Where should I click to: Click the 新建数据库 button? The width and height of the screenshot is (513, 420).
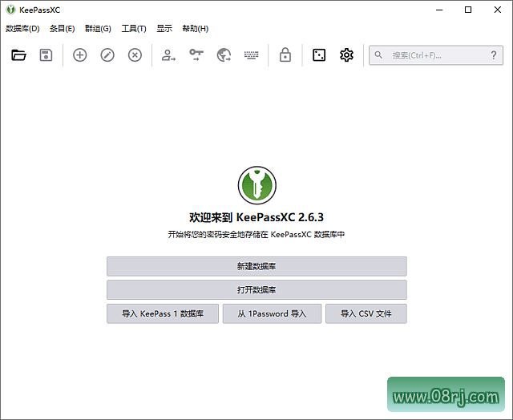pos(256,266)
